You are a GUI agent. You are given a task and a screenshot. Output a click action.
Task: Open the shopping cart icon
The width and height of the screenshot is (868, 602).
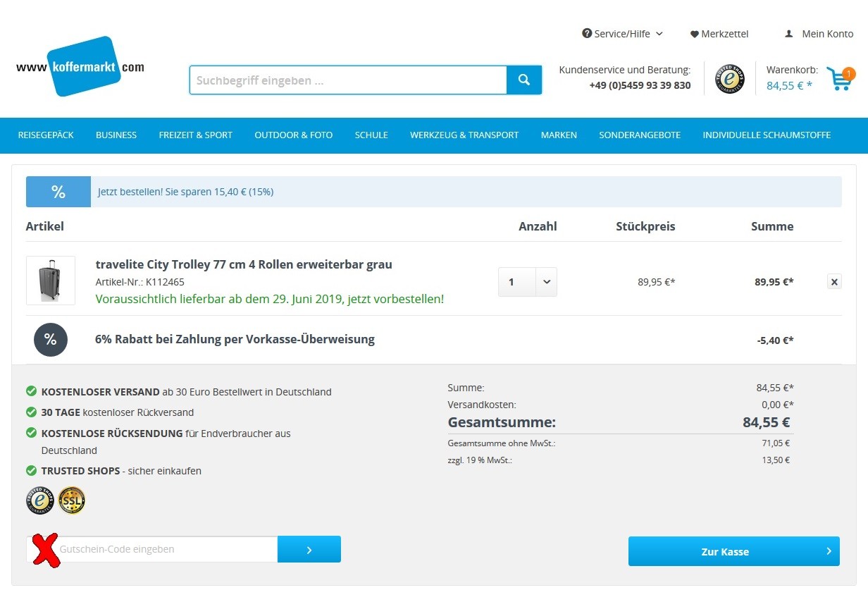tap(840, 79)
